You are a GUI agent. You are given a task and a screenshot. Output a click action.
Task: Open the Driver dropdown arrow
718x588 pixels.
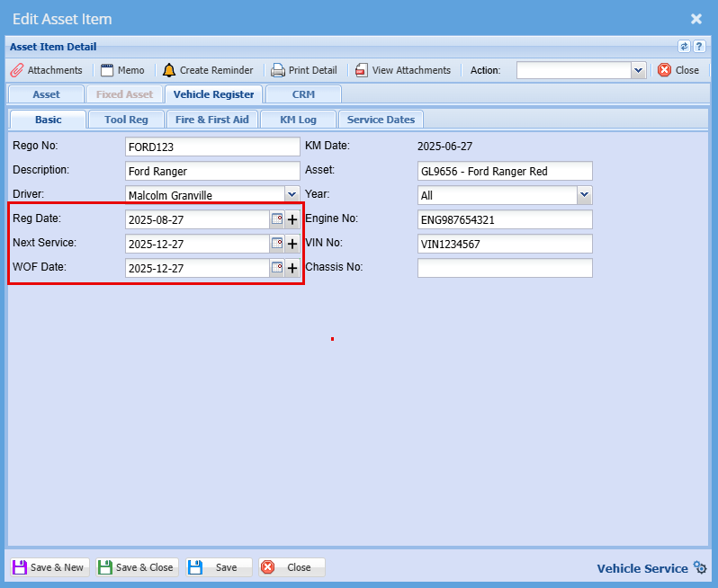(292, 194)
